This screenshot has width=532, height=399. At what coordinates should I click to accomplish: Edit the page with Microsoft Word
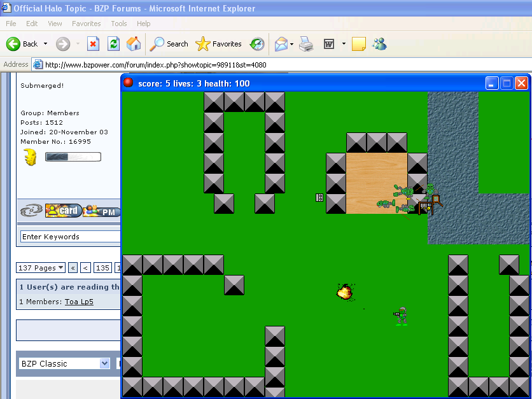tap(328, 44)
